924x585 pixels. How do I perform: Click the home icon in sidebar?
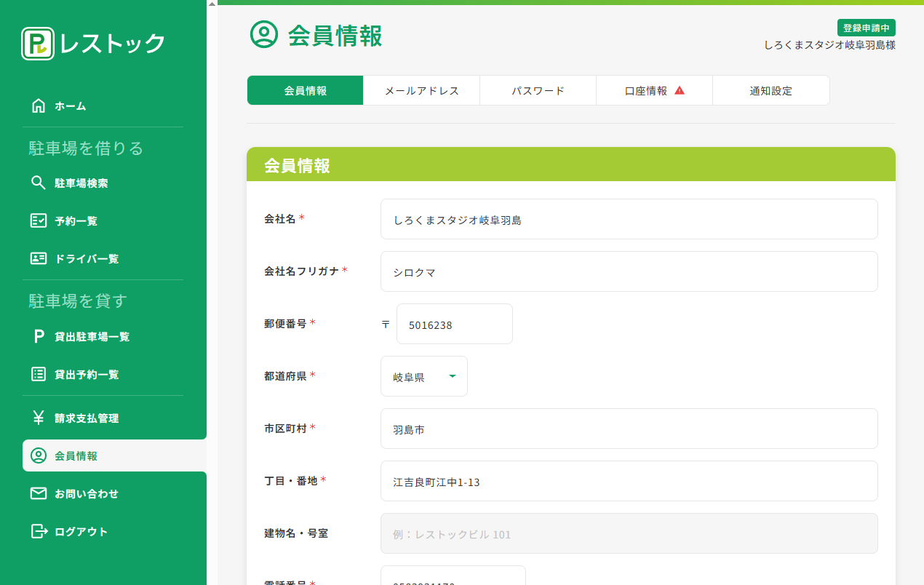[39, 106]
